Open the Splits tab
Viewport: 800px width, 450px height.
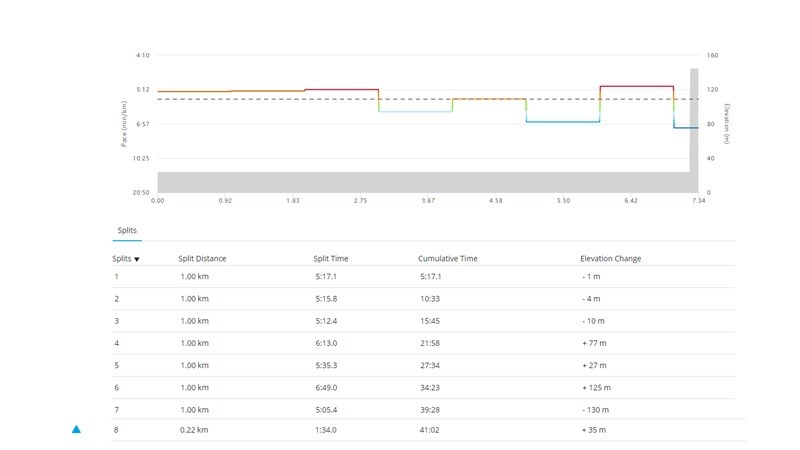[127, 230]
